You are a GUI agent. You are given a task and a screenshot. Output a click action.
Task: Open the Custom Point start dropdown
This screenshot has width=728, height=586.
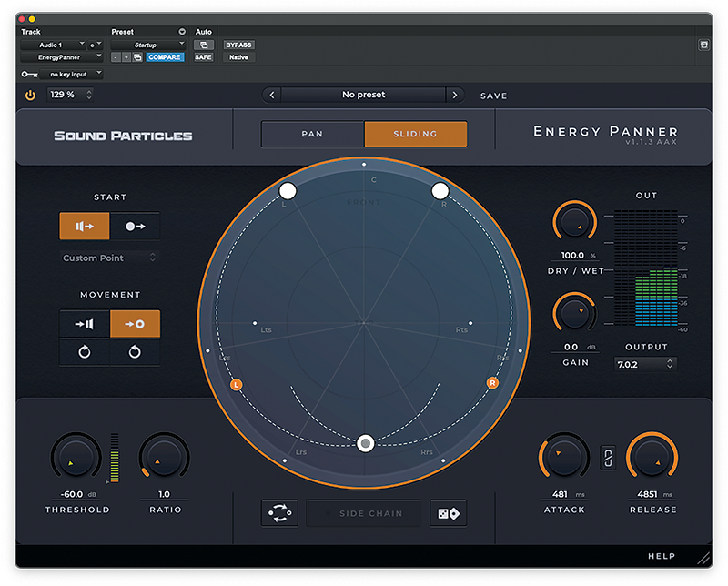click(109, 258)
